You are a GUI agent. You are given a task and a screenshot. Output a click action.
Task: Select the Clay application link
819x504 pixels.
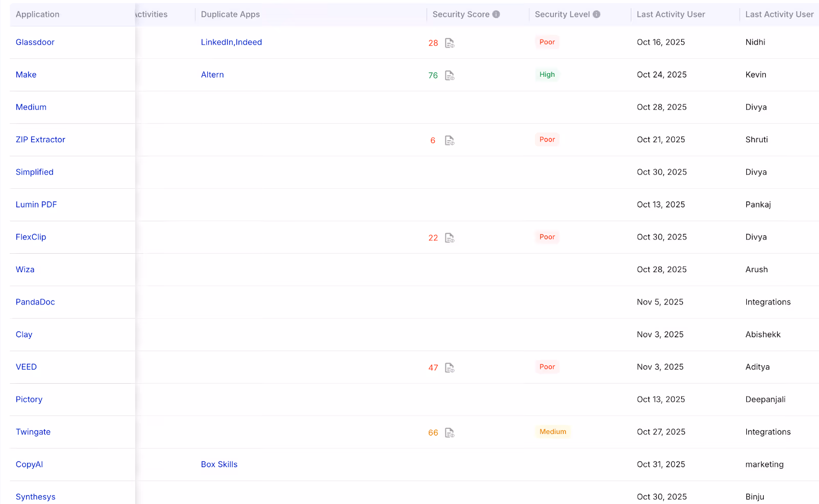24,335
